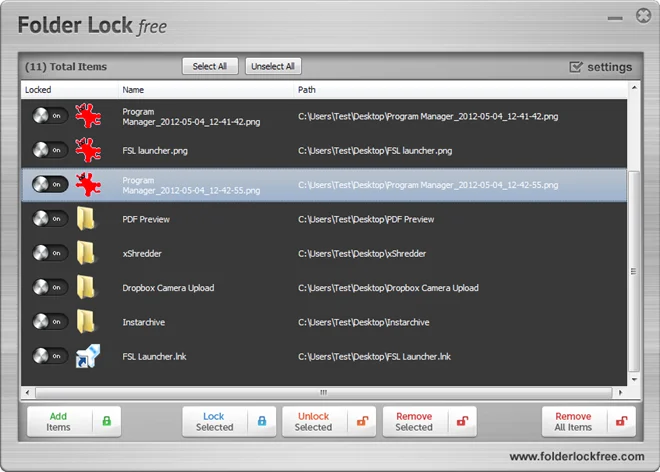
Task: Click the blue padlock icon beside Lock Selected
Action: [x=262, y=421]
